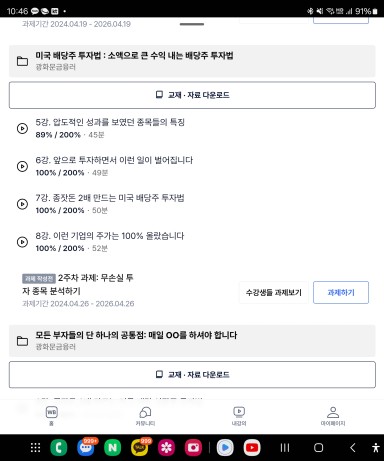Play lecture 7강 with the play icon
The height and width of the screenshot is (461, 384).
[22, 204]
